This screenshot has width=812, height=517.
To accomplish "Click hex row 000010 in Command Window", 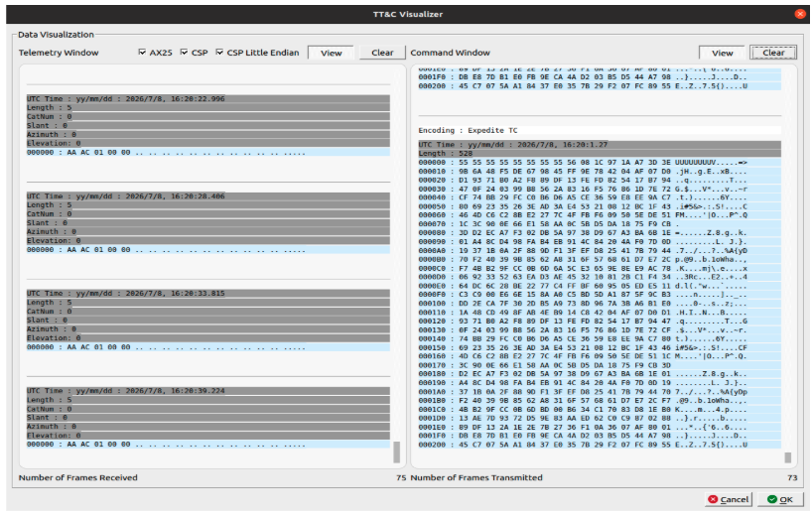I will (x=600, y=172).
